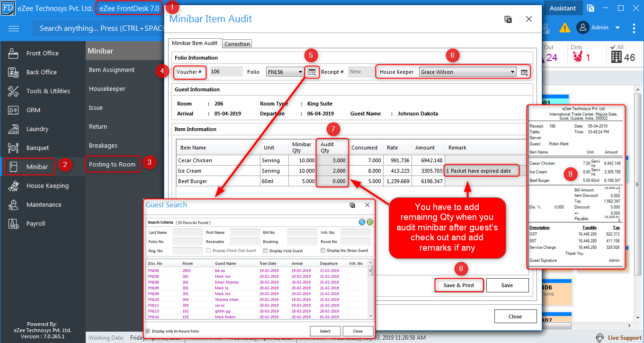This screenshot has height=343, width=644.
Task: Click the Close button in Guest Search
Action: (358, 331)
